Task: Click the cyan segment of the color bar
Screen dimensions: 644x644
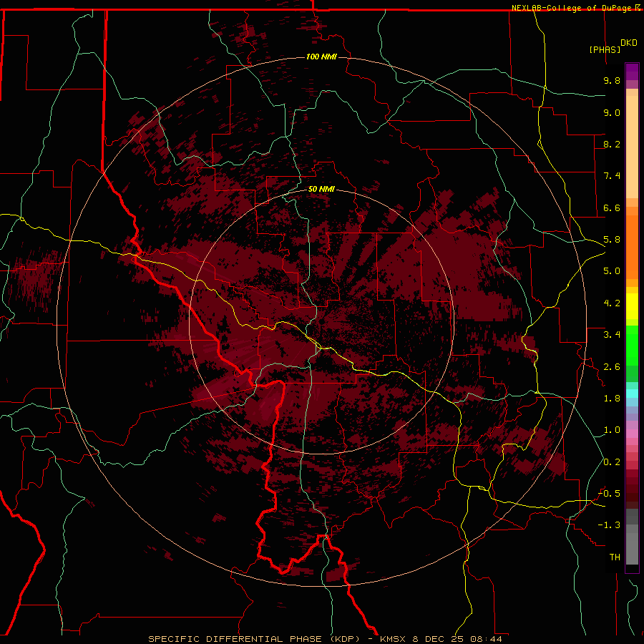Action: tap(632, 394)
